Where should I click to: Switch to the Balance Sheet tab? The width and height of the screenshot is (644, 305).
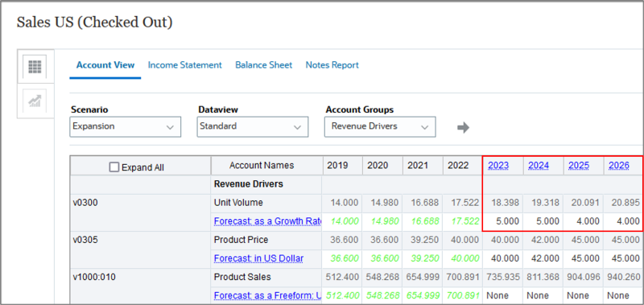tap(264, 65)
